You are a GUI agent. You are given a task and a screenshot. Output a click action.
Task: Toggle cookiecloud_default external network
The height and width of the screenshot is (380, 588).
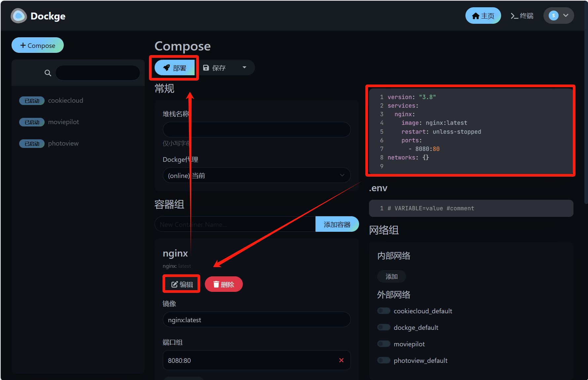pyautogui.click(x=384, y=311)
